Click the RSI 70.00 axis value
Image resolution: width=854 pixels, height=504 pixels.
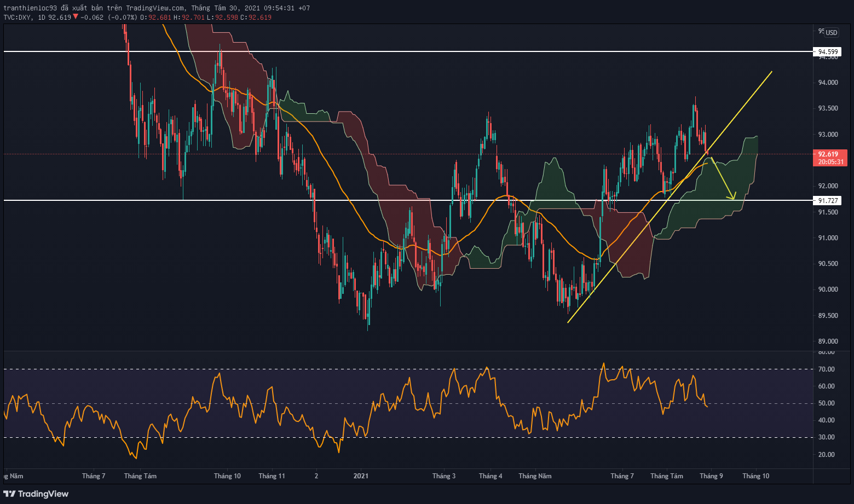pyautogui.click(x=827, y=369)
